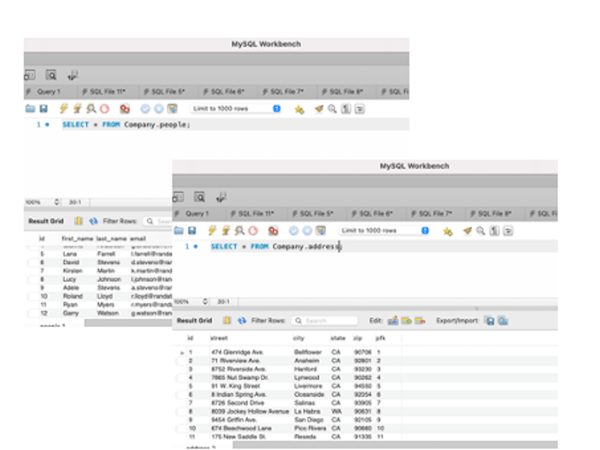This screenshot has width=600, height=450.
Task: Explain query icon in address window
Action: pyautogui.click(x=239, y=231)
